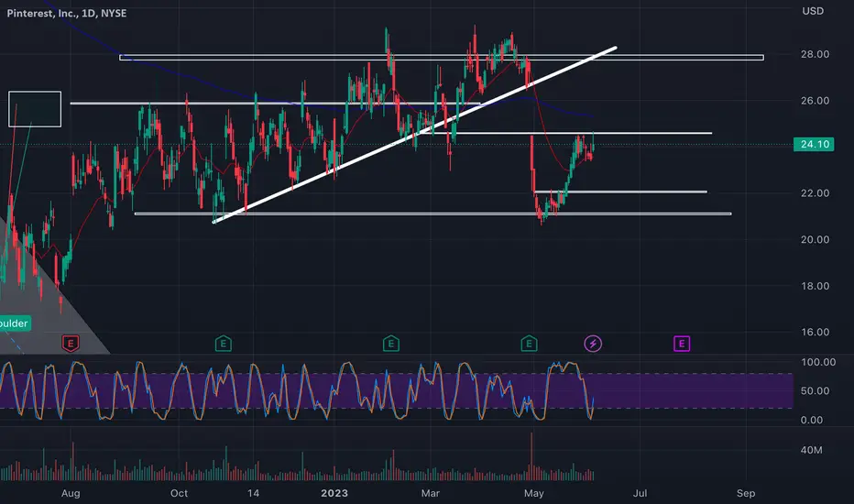Select the small rectangle drawing at upper left

pyautogui.click(x=35, y=109)
